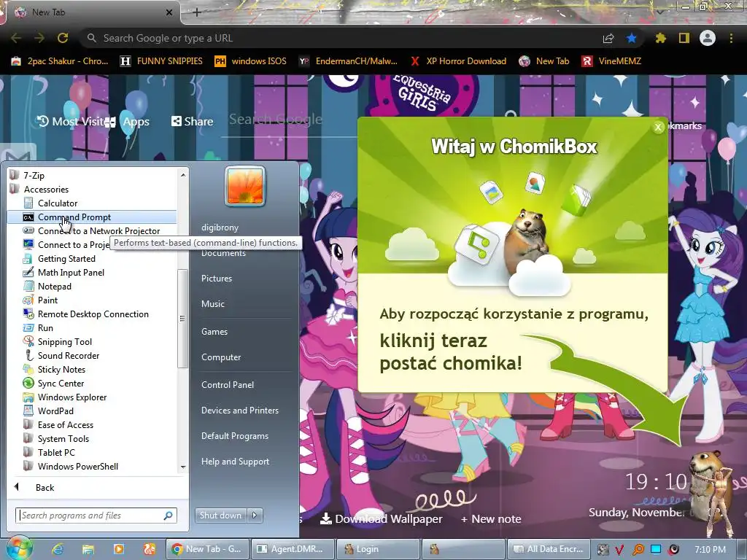Expand the System Tools folder

(63, 438)
